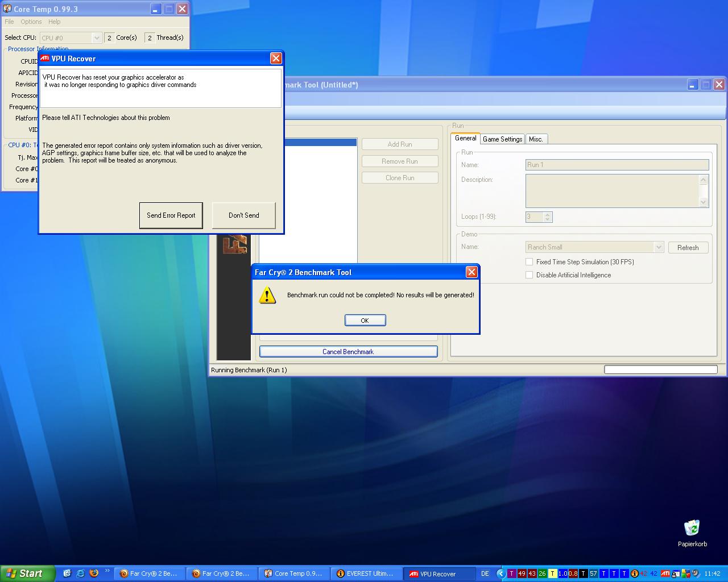Click the purple T tray icon
The image size is (728, 582).
[512, 573]
